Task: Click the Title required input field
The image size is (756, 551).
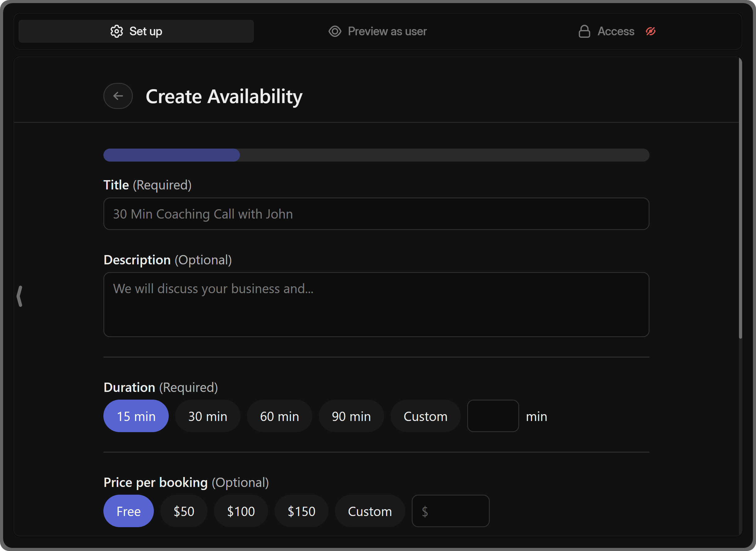Action: [x=376, y=214]
